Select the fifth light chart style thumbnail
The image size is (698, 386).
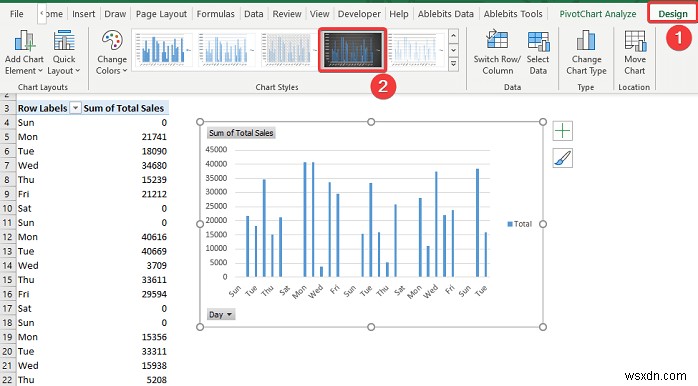(416, 49)
